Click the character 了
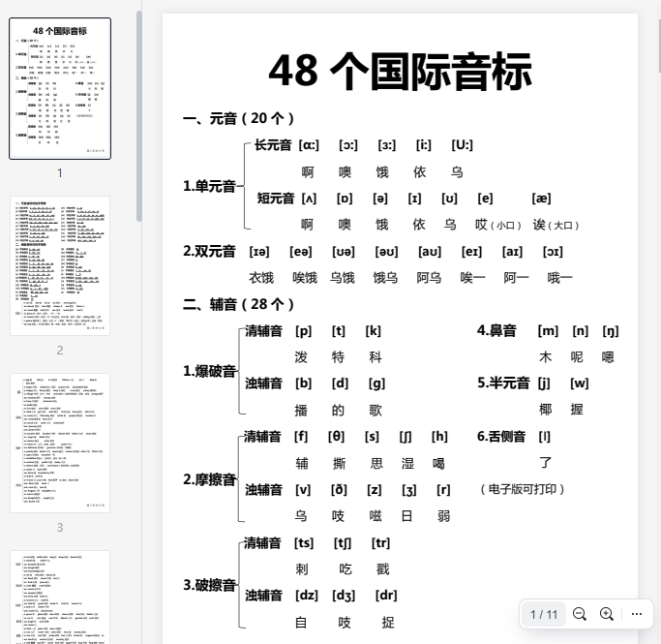 tap(545, 462)
